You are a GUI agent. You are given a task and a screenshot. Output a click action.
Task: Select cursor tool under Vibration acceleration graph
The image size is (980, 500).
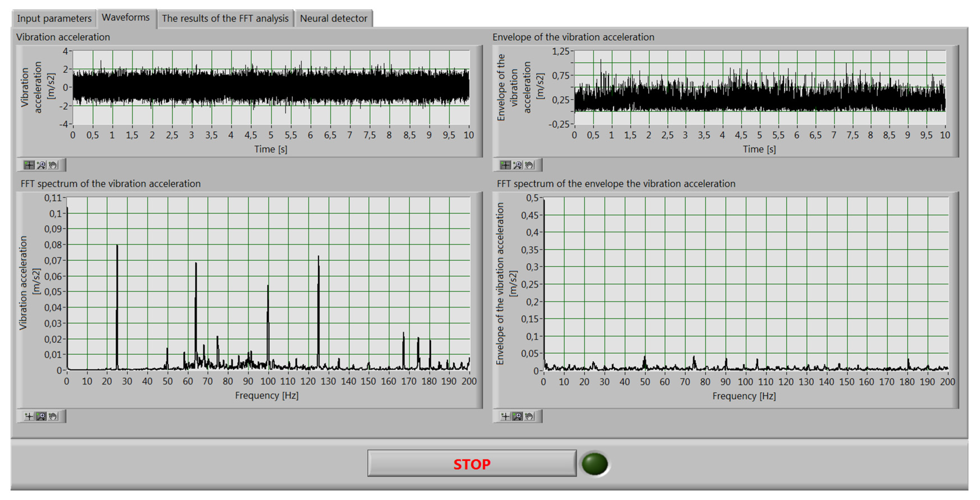click(x=29, y=165)
